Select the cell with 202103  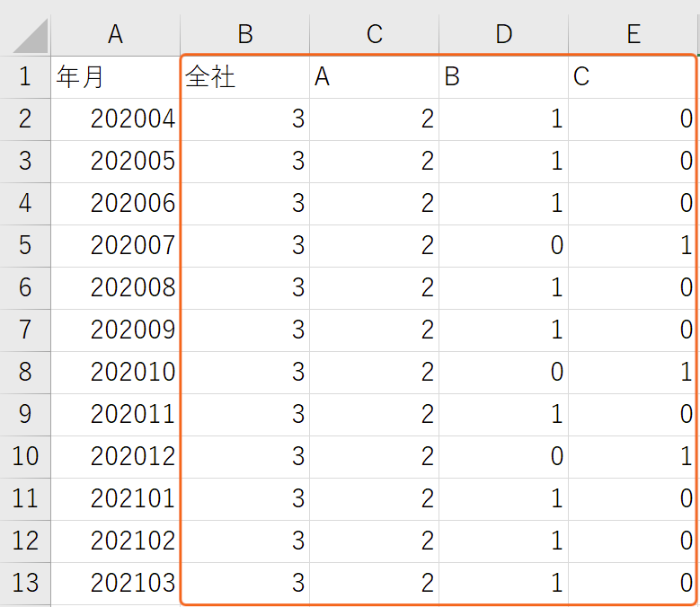coord(116,584)
